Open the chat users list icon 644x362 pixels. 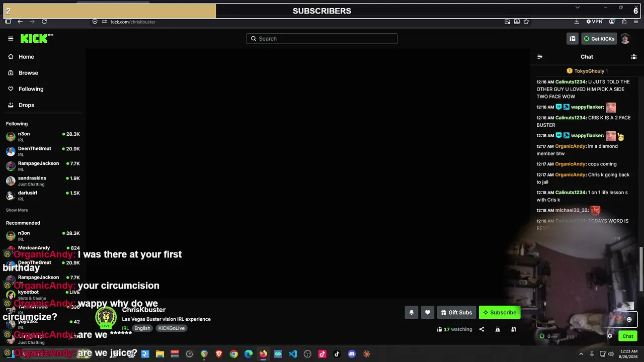pos(634,57)
